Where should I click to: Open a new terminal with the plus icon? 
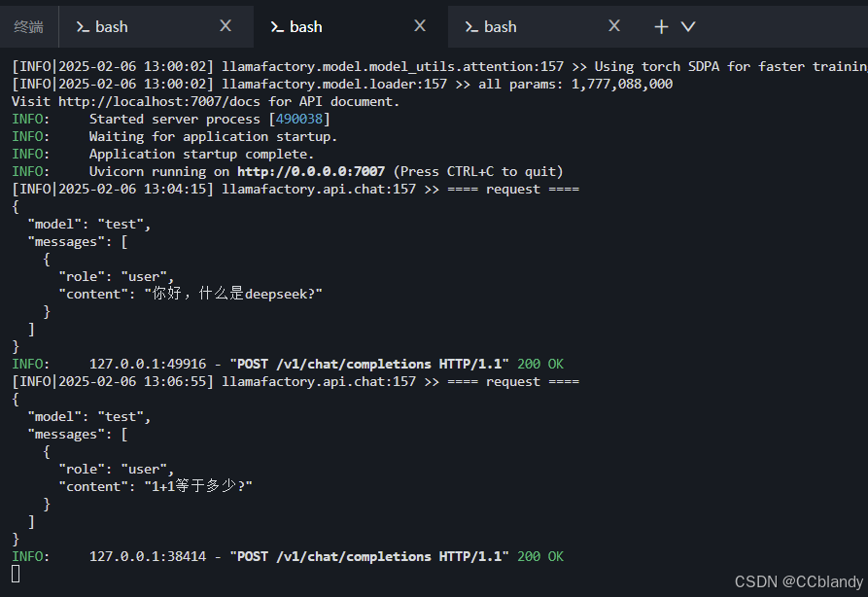pos(661,26)
